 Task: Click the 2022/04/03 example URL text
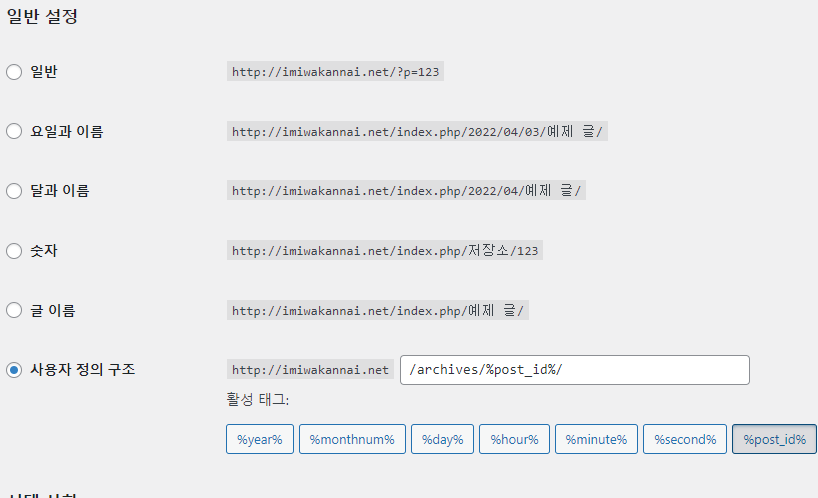point(417,131)
